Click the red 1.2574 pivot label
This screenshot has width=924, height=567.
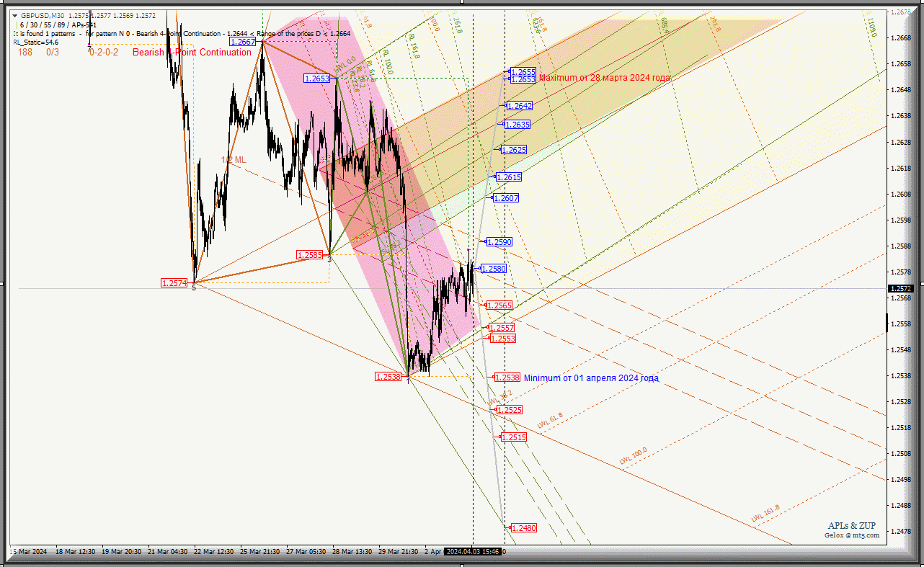(174, 283)
